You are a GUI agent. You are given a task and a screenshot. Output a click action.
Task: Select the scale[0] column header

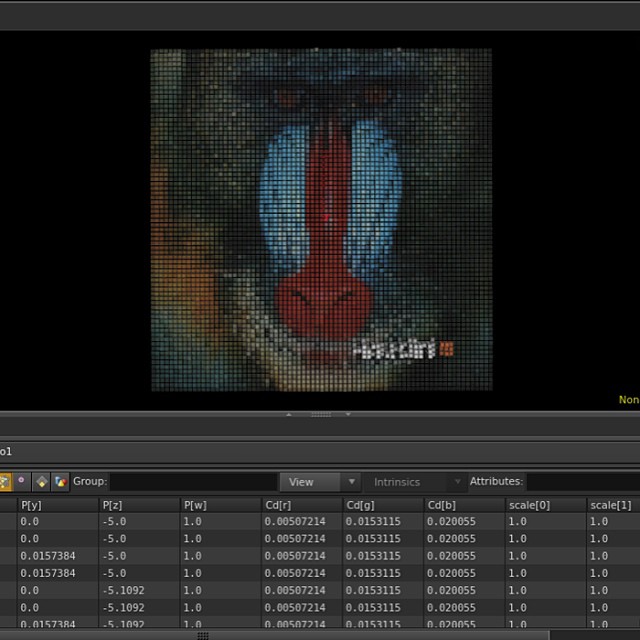(x=545, y=505)
